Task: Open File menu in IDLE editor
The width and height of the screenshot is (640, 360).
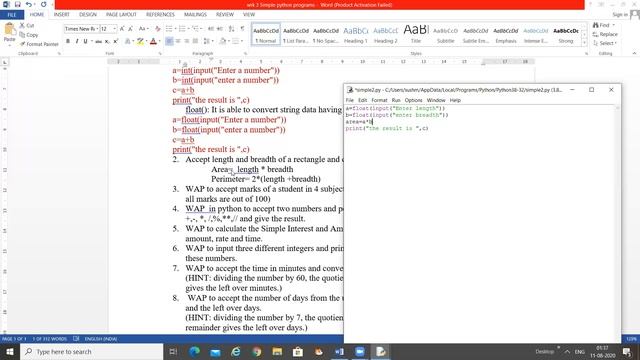Action: 350,100
